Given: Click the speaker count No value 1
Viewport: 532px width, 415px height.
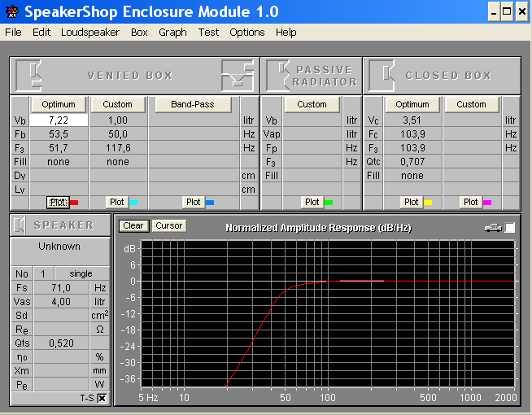Looking at the screenshot, I should (43, 274).
